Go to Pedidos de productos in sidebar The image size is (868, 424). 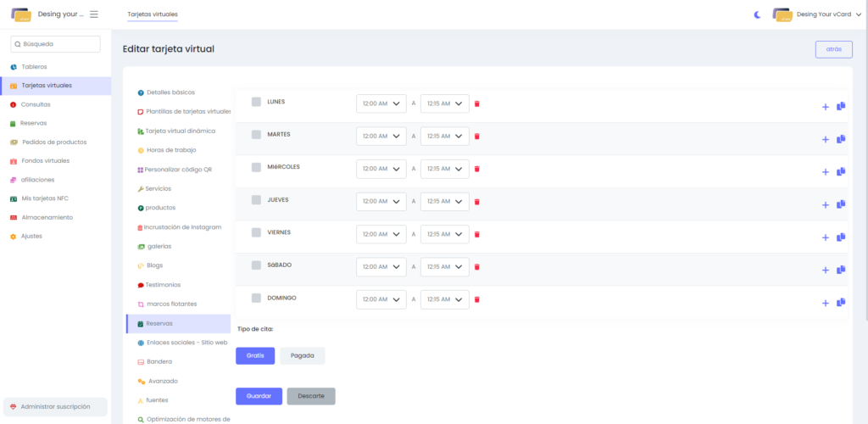pyautogui.click(x=53, y=142)
